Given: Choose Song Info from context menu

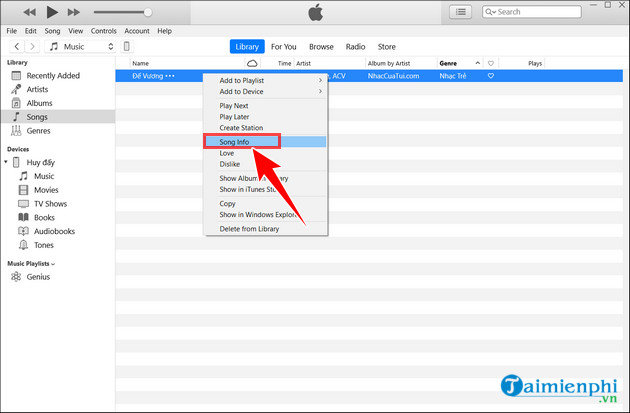Looking at the screenshot, I should coord(266,142).
